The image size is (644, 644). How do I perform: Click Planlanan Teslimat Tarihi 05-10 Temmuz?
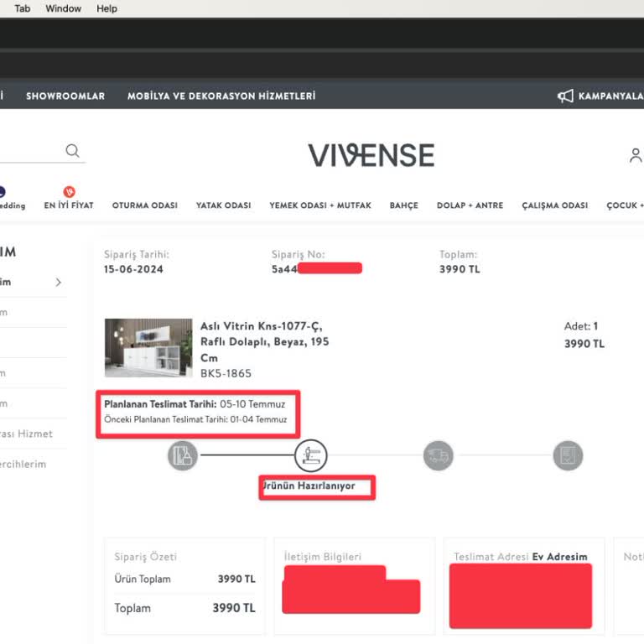click(x=195, y=404)
